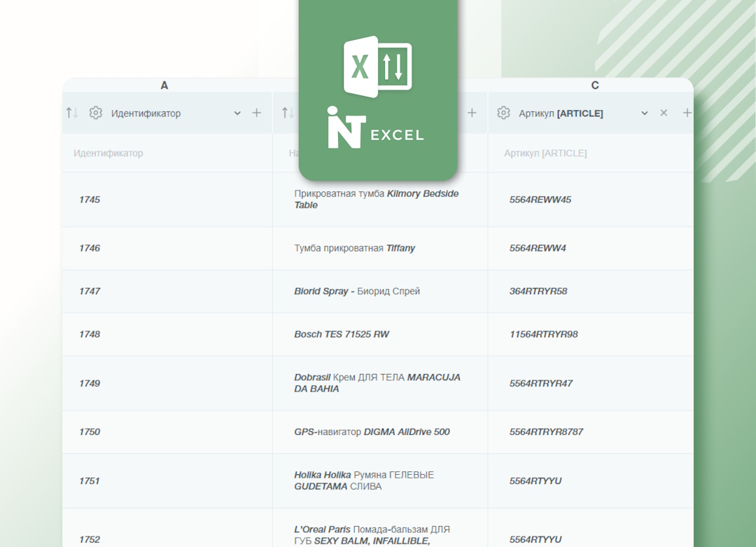Viewport: 756px width, 547px height.
Task: Click the sort arrows in the Идентификатор column
Action: pos(72,113)
